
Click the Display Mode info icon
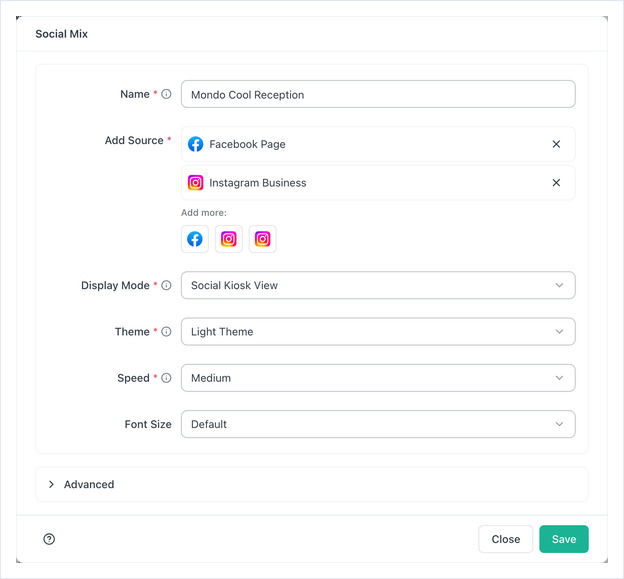click(x=166, y=285)
